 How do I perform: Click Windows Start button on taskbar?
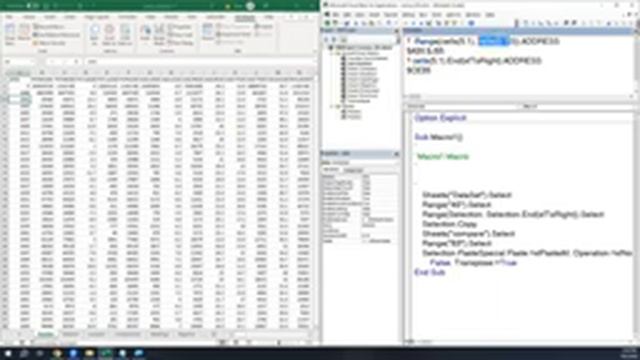8,353
